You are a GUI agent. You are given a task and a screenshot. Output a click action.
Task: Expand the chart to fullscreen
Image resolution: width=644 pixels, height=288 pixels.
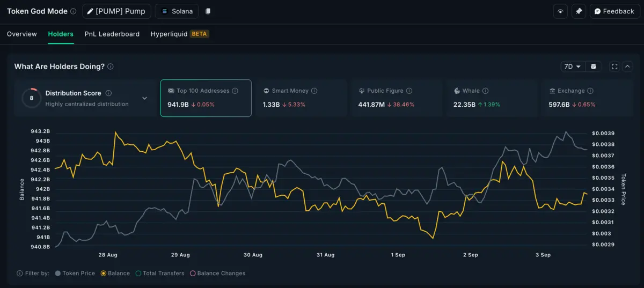pos(614,67)
